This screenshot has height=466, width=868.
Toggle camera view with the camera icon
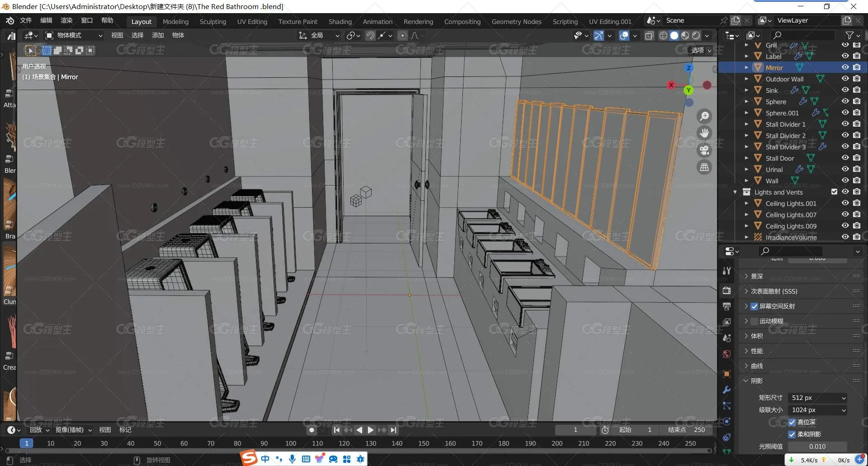[x=704, y=150]
